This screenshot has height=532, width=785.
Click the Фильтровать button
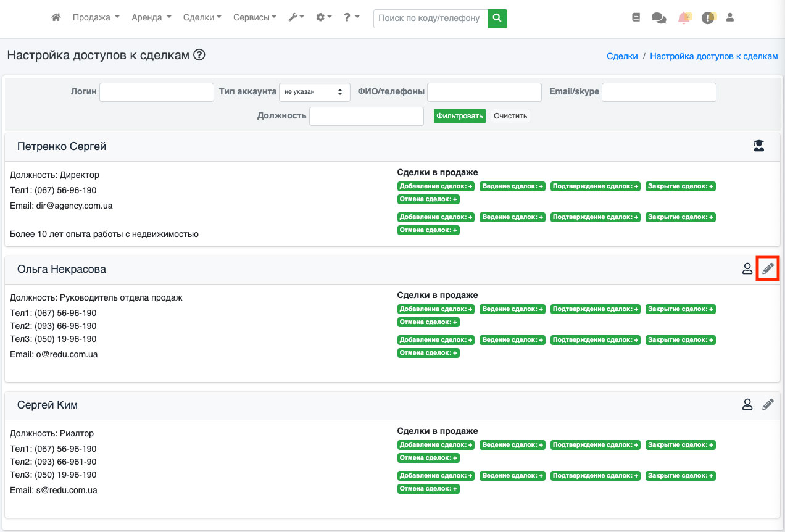coord(459,116)
